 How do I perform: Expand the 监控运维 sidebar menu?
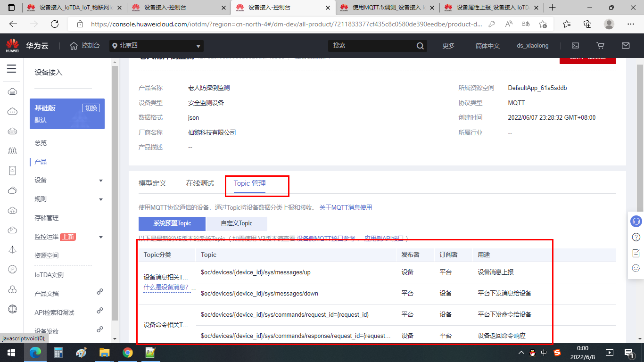(x=101, y=237)
